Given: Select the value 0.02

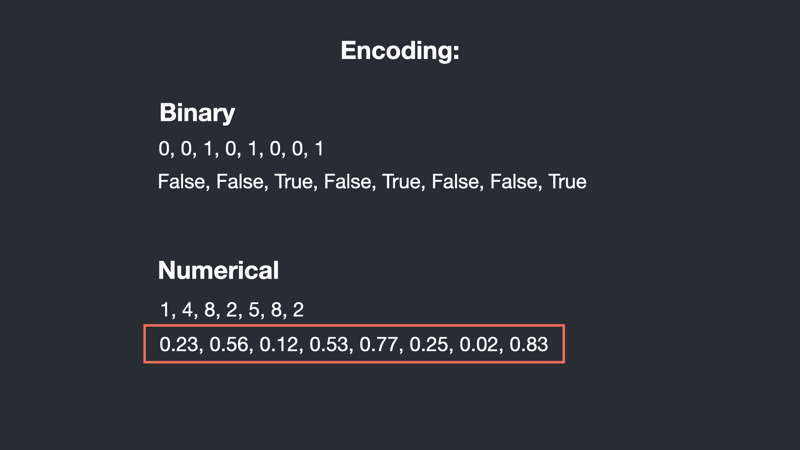Looking at the screenshot, I should 479,344.
